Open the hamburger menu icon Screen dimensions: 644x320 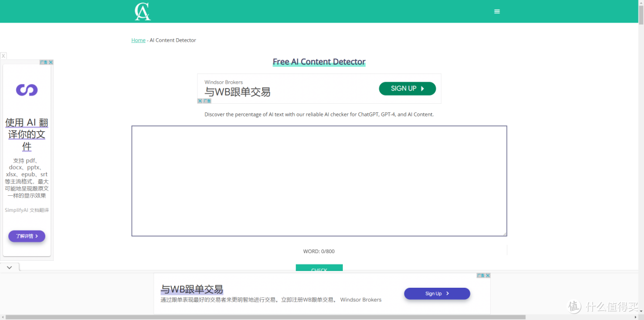point(497,11)
